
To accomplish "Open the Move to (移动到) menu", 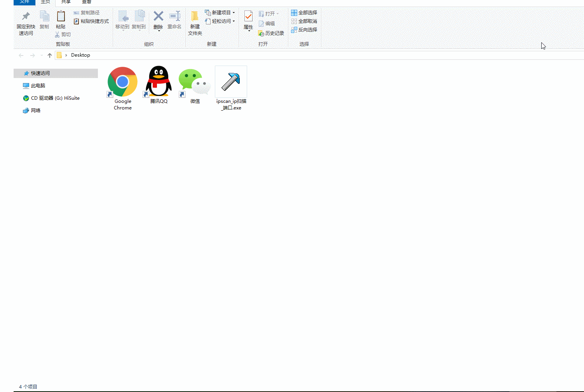I will point(122,20).
